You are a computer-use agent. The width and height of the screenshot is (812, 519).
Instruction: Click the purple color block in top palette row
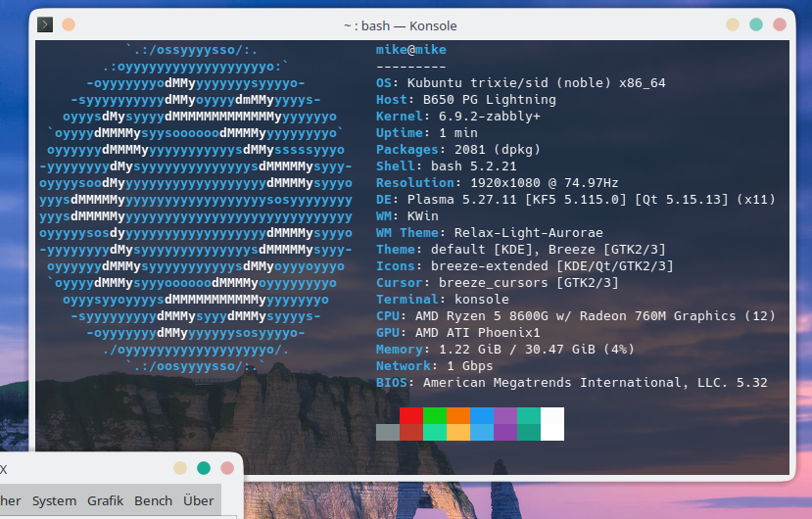click(505, 415)
